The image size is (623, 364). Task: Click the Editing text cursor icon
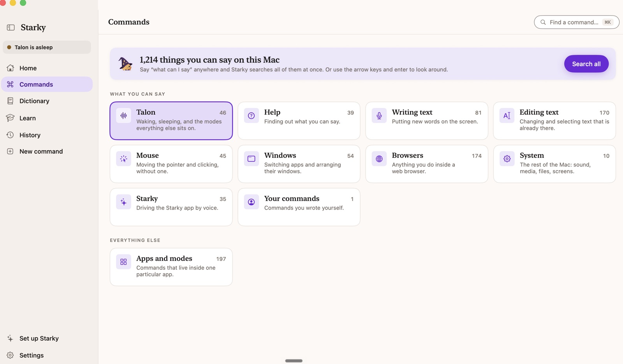coord(507,115)
